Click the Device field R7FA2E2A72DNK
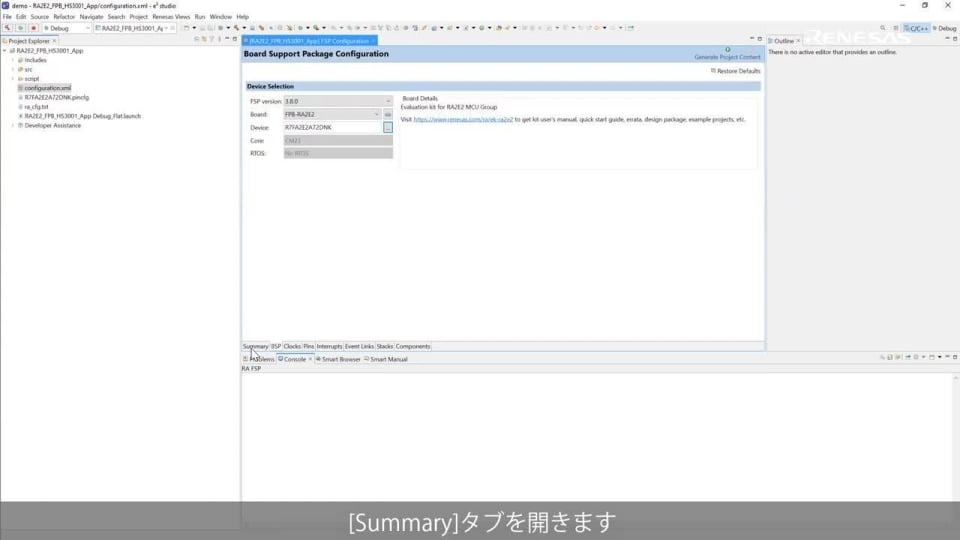This screenshot has height=540, width=960. pyautogui.click(x=331, y=128)
